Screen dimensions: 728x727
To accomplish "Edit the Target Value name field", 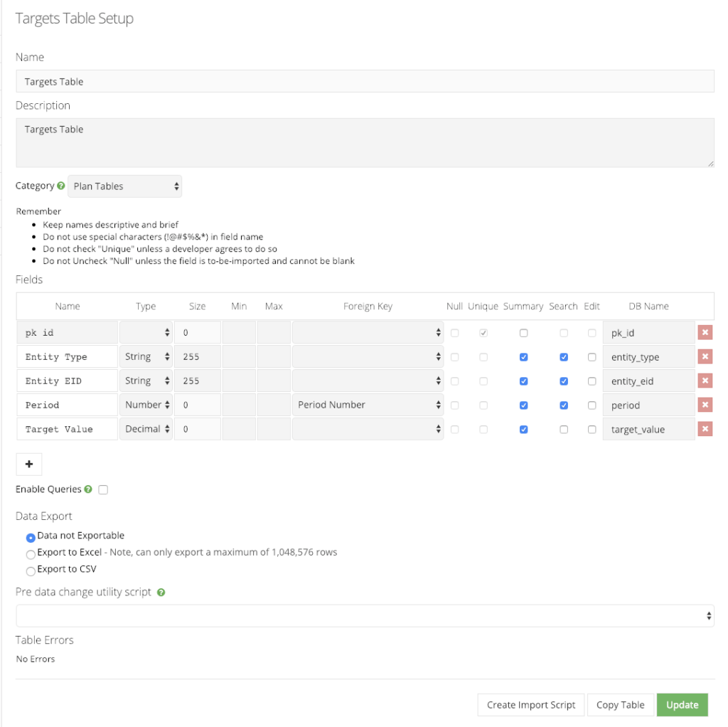I will 68,429.
